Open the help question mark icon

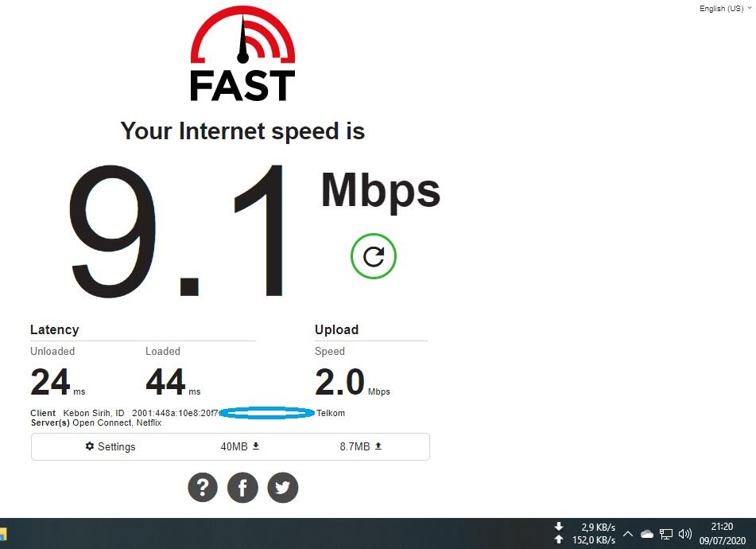(x=203, y=487)
